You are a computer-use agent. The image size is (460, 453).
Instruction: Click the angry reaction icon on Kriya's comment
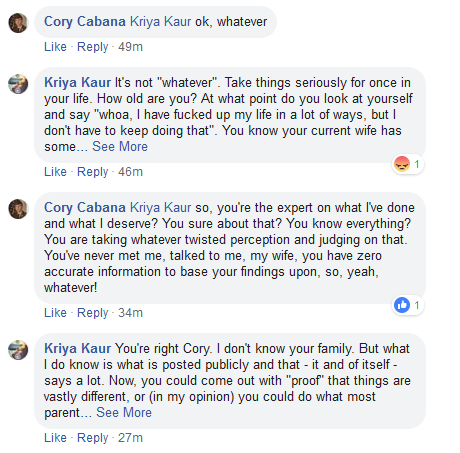coord(402,164)
